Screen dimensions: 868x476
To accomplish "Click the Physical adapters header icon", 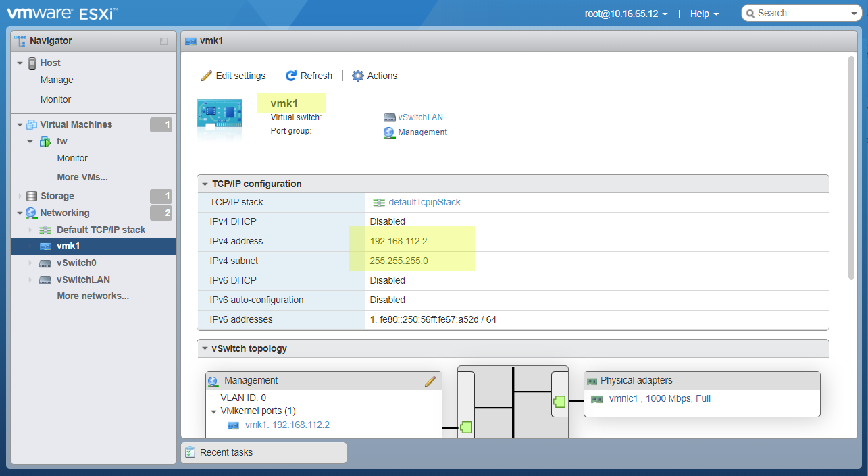I will point(592,381).
